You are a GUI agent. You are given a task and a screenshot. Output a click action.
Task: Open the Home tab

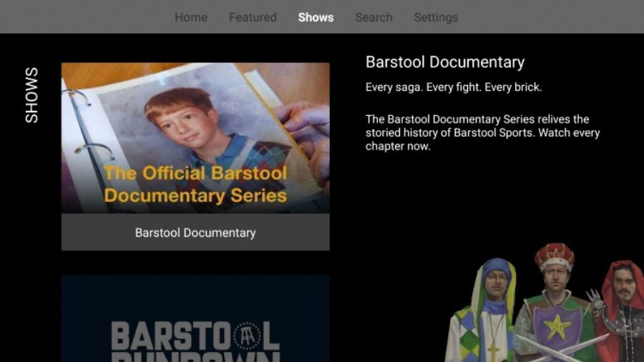tap(191, 17)
